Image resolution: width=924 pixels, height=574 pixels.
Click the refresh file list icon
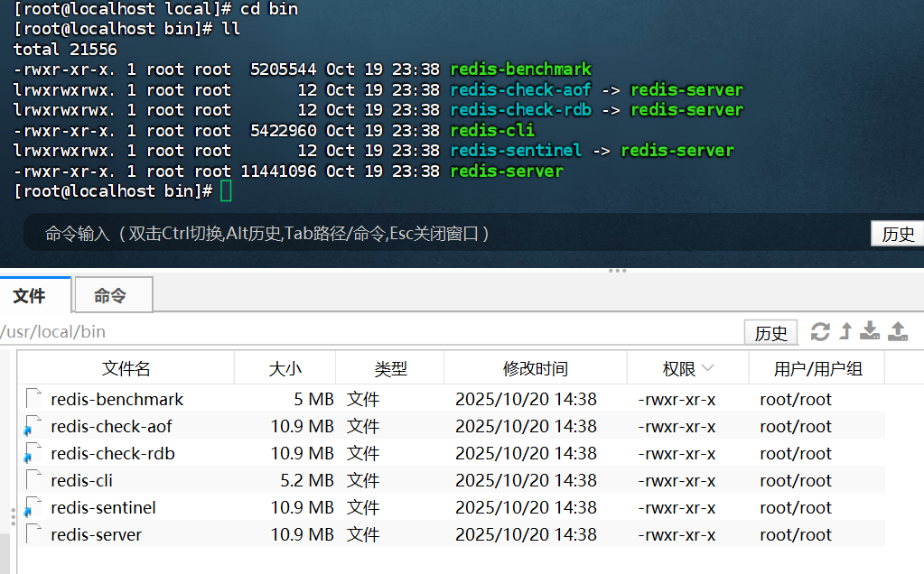pos(820,332)
